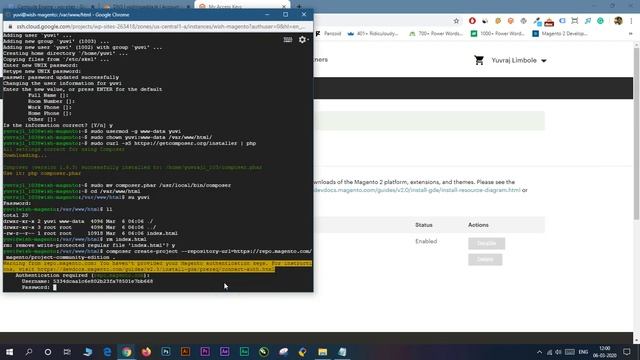Open Cortana from the taskbar
The height and width of the screenshot is (360, 640).
[x=48, y=352]
